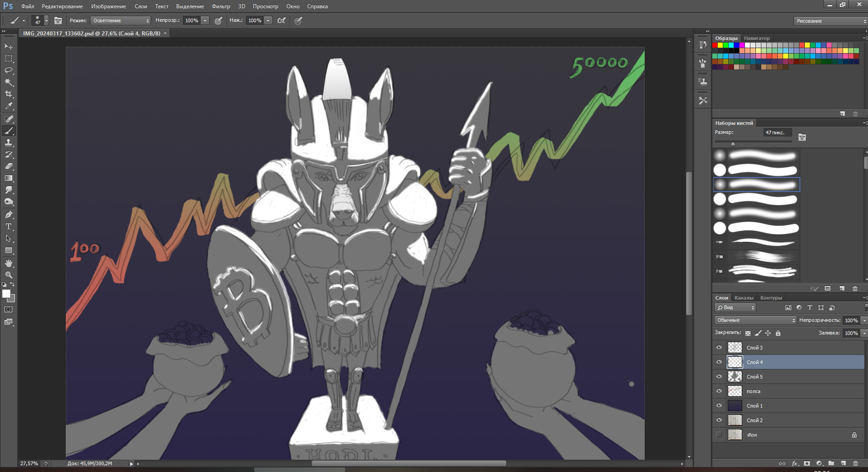868x472 pixels.
Task: Click the brush Размер slider handle
Action: click(x=733, y=144)
